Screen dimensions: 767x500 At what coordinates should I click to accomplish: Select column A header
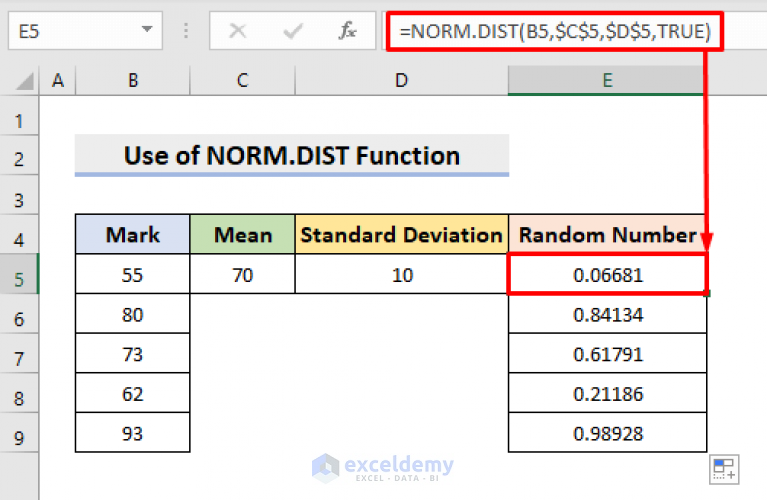click(x=58, y=80)
